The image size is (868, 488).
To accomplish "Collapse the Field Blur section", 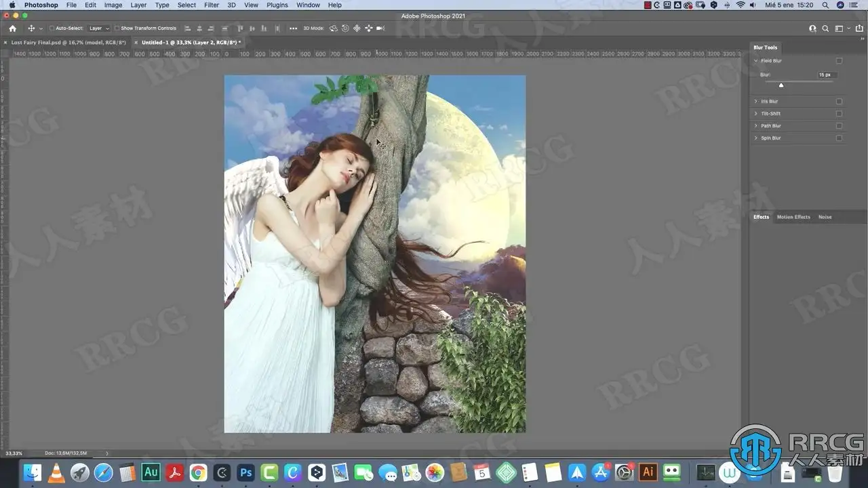I will point(756,61).
